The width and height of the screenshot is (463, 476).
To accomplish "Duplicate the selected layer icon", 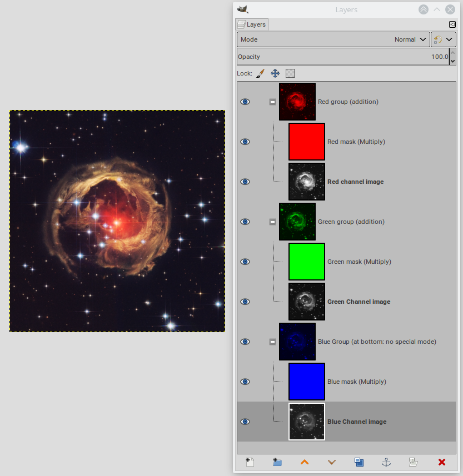I will click(359, 462).
